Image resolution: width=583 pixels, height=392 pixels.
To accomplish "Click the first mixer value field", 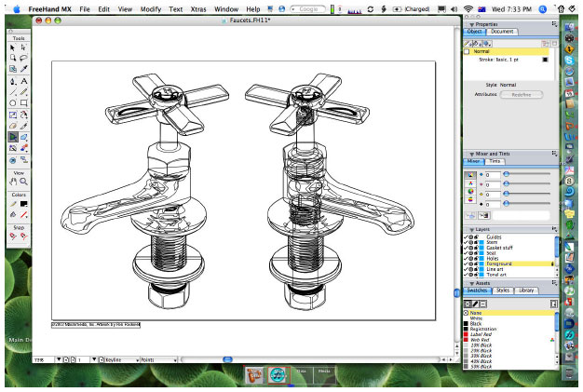I will pyautogui.click(x=493, y=175).
